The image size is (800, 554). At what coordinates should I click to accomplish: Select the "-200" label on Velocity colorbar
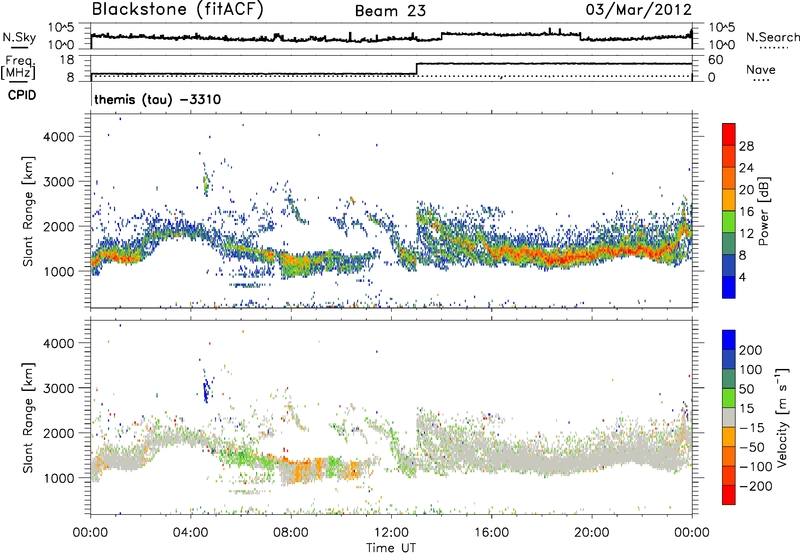(756, 486)
